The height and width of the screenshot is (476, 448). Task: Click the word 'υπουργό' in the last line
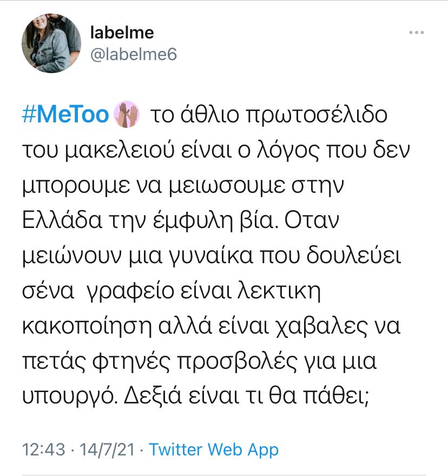point(70,397)
